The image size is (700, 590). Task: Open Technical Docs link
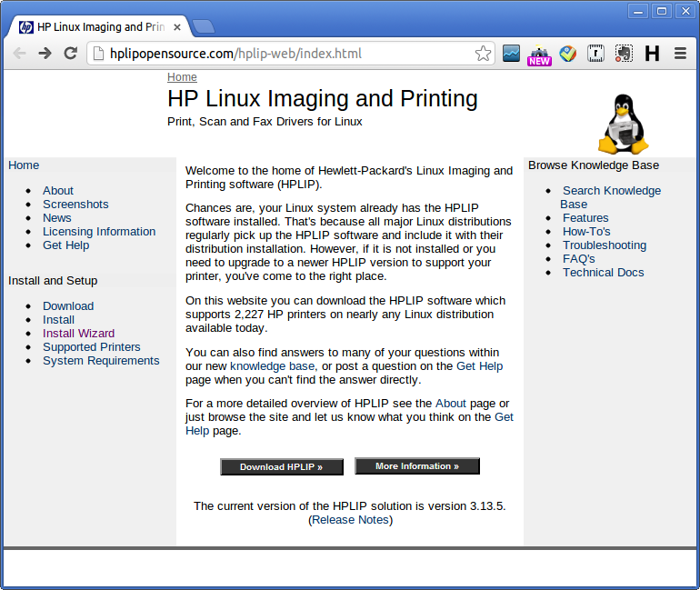603,273
